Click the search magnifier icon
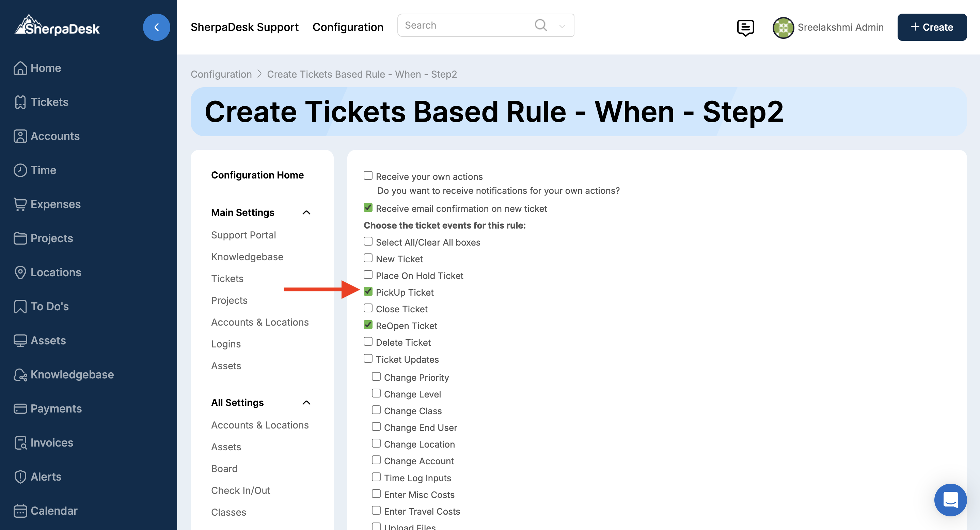 click(541, 26)
